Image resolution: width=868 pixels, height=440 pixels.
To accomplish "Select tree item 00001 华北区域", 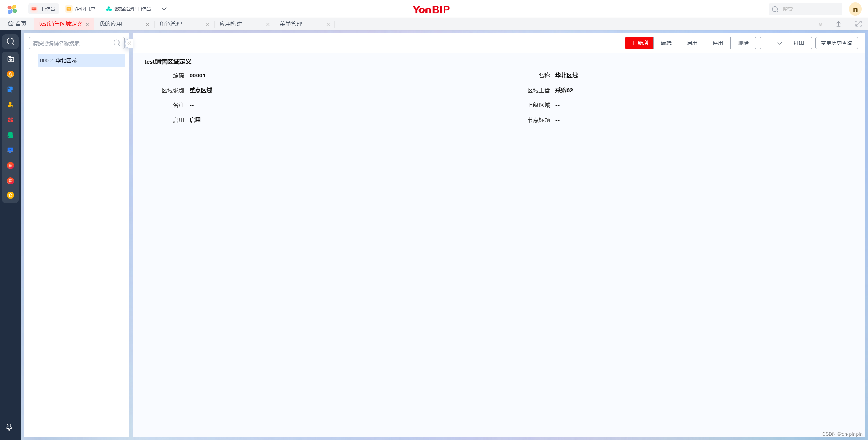I will (x=58, y=60).
